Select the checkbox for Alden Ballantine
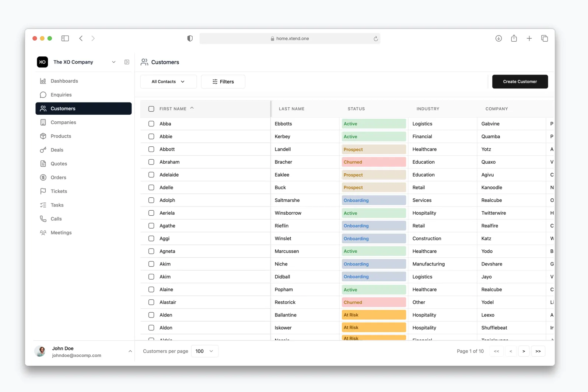The image size is (588, 392). [x=151, y=315]
